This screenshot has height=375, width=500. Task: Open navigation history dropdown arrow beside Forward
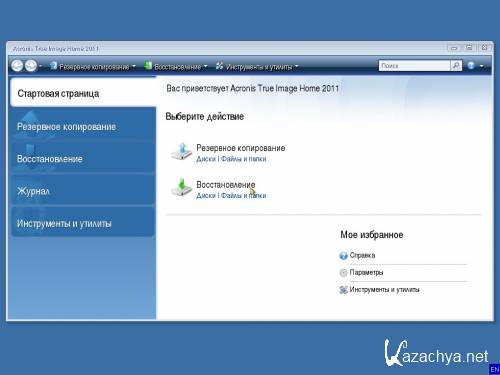click(41, 66)
